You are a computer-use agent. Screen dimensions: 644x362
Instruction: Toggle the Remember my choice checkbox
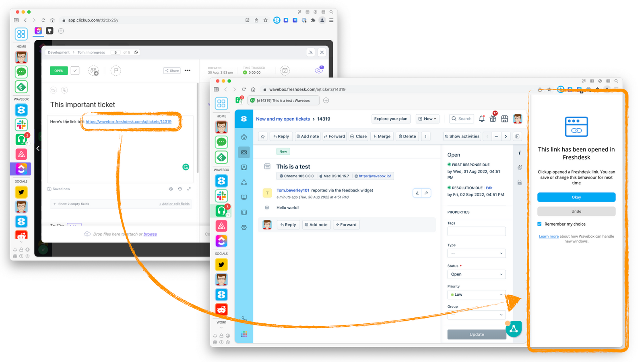(x=539, y=224)
